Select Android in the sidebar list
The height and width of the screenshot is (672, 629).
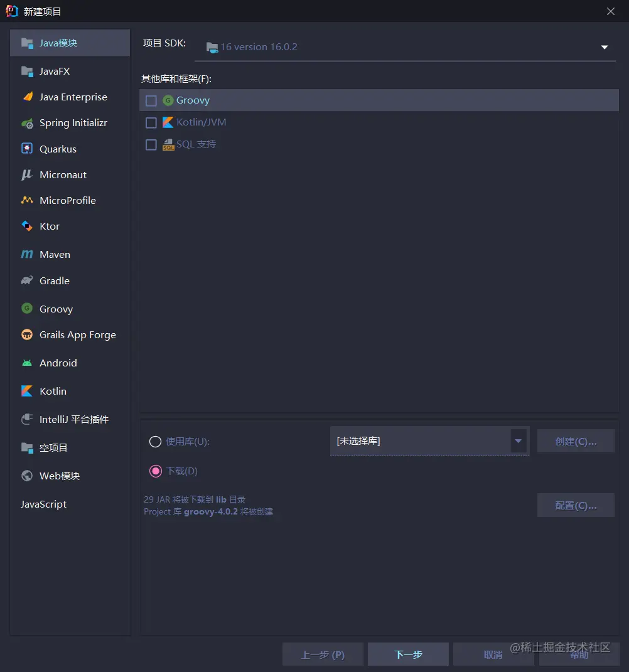pos(70,363)
